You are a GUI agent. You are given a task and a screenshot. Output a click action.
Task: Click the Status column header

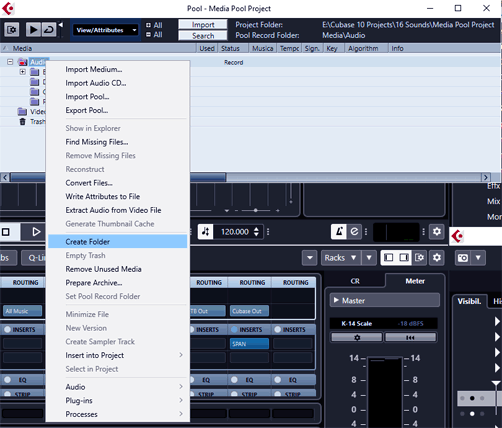233,48
